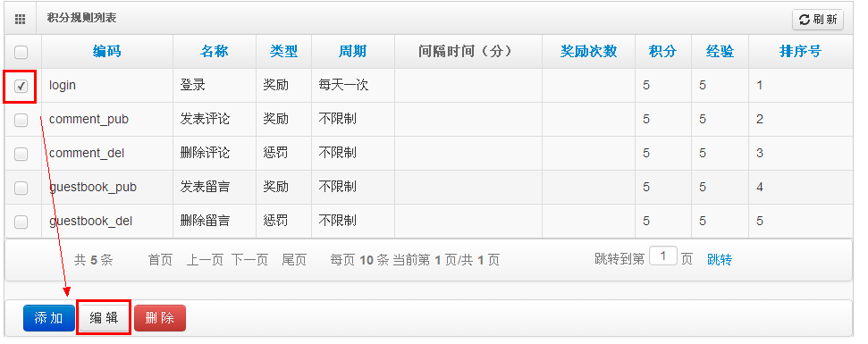Click the 跳转 jump link
The height and width of the screenshot is (344, 868).
tap(720, 259)
